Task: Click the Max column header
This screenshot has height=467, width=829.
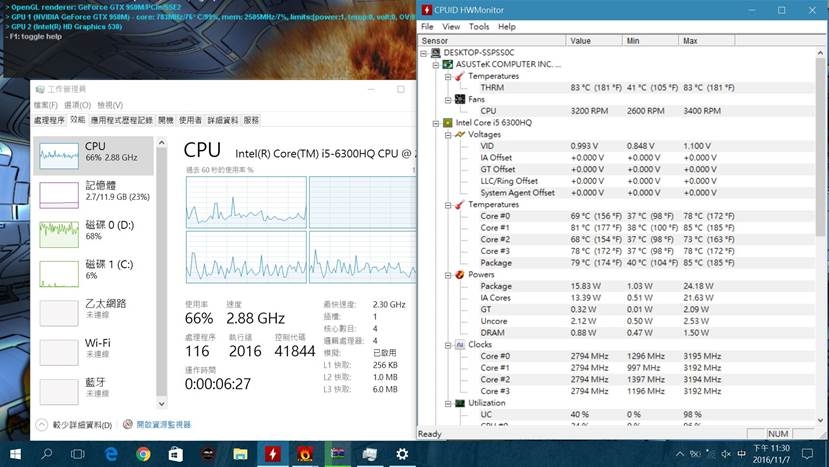Action: click(x=706, y=41)
